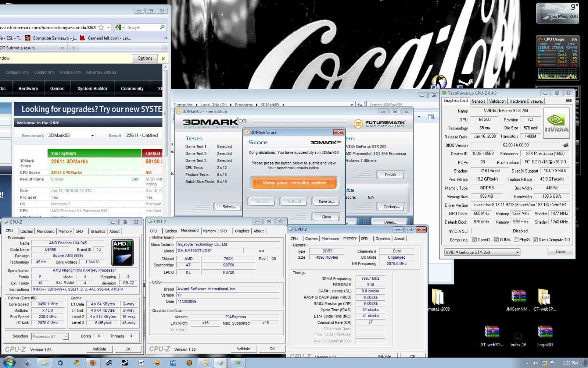The image size is (588, 368).
Task: Click the GPU-Z Close button
Action: pyautogui.click(x=560, y=252)
